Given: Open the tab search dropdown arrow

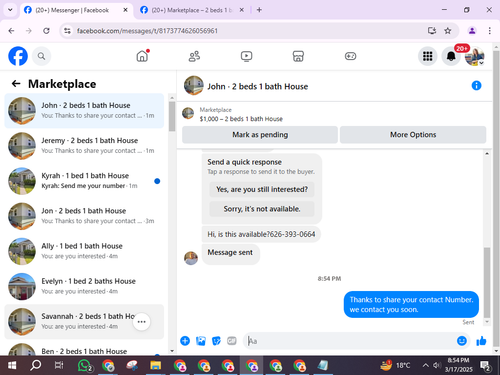Looking at the screenshot, I should 10,10.
